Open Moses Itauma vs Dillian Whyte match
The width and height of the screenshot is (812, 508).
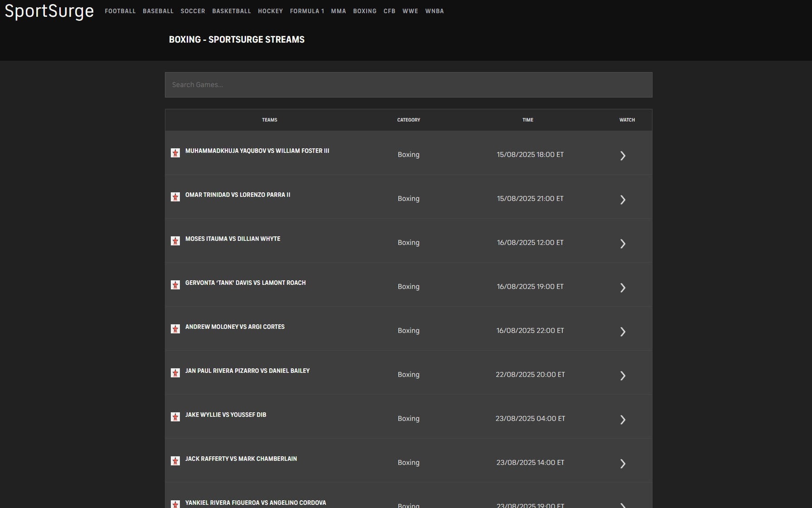[x=233, y=239]
